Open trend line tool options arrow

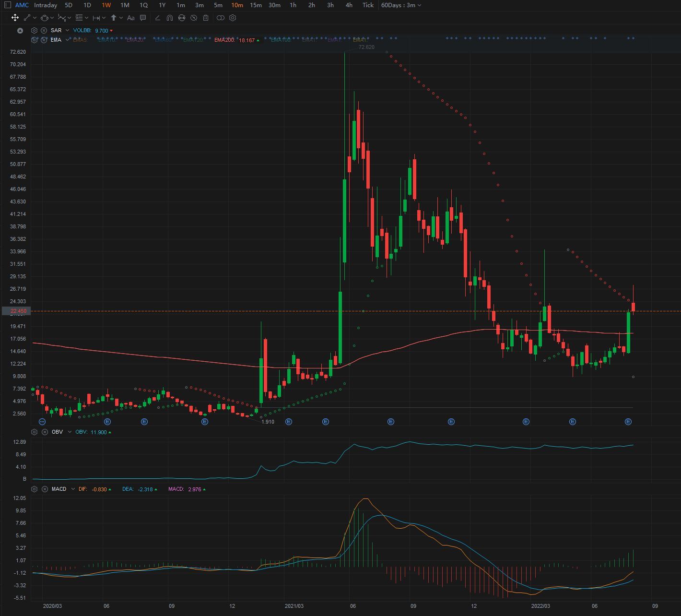point(35,18)
